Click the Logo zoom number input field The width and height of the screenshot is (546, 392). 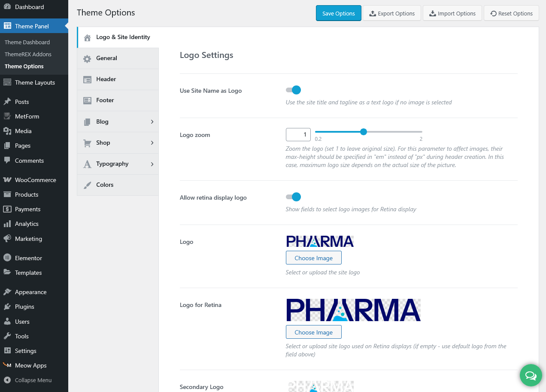[x=298, y=135]
